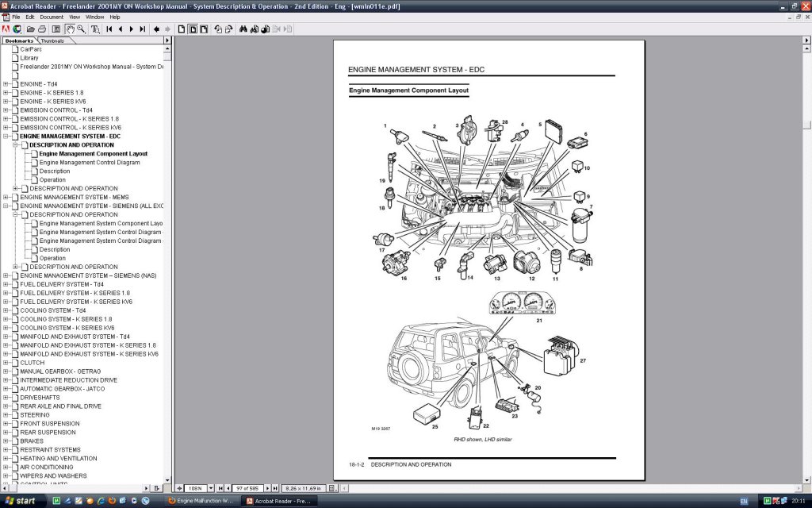The image size is (812, 508).
Task: Select the Text Select tool
Action: click(x=95, y=29)
